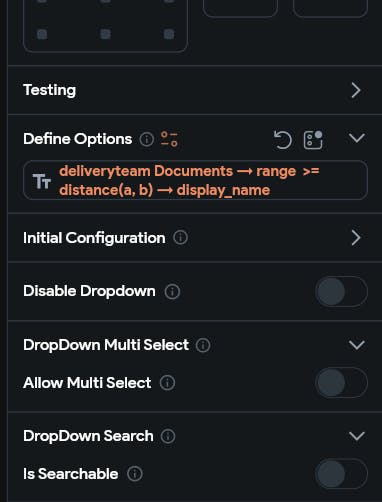Collapse the Define Options section
The image size is (382, 502).
click(x=357, y=138)
